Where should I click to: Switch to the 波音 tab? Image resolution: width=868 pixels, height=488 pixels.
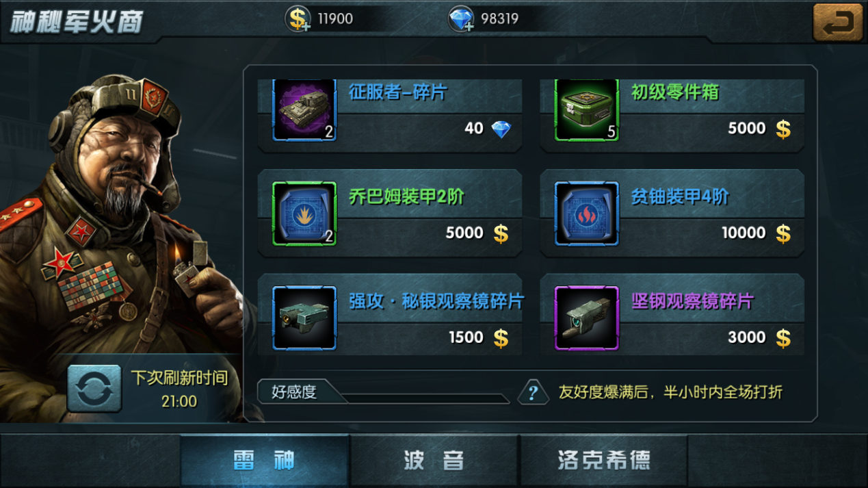click(434, 461)
